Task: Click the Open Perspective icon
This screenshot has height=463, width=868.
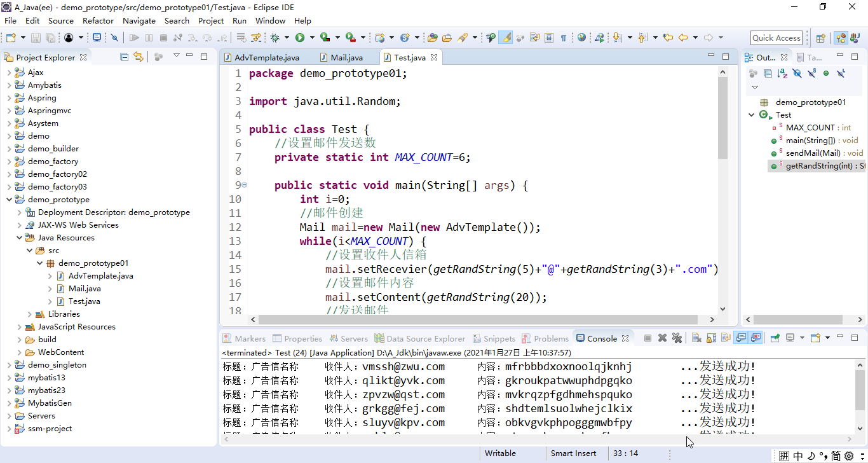Action: tap(820, 38)
